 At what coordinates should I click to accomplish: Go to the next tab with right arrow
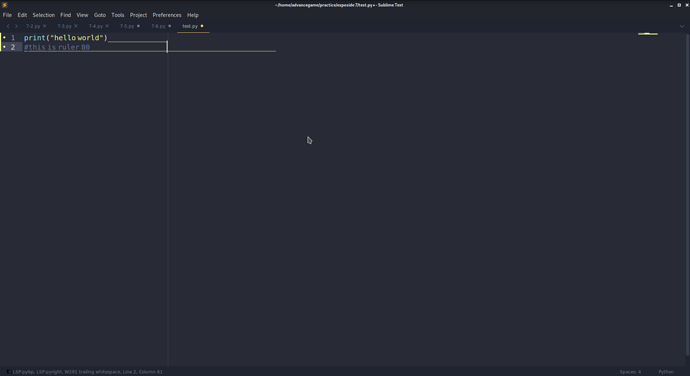pos(16,26)
